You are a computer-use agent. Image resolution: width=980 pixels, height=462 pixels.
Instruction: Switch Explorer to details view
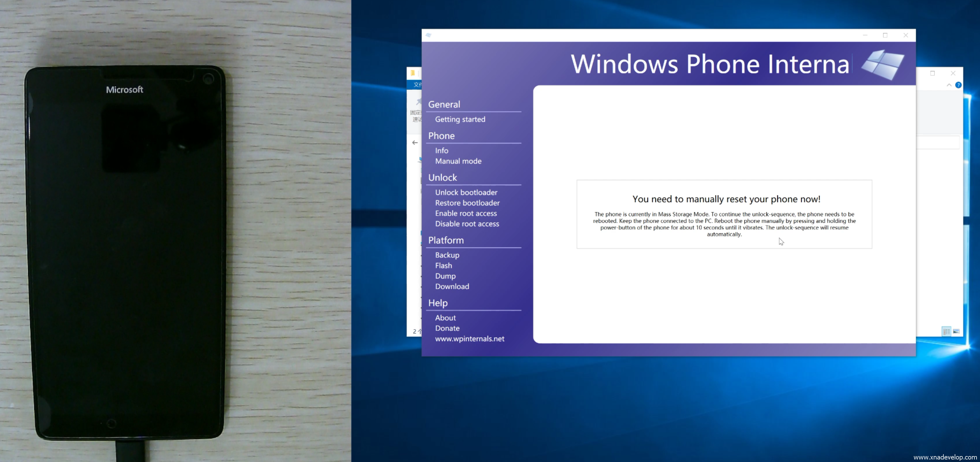[x=946, y=331]
